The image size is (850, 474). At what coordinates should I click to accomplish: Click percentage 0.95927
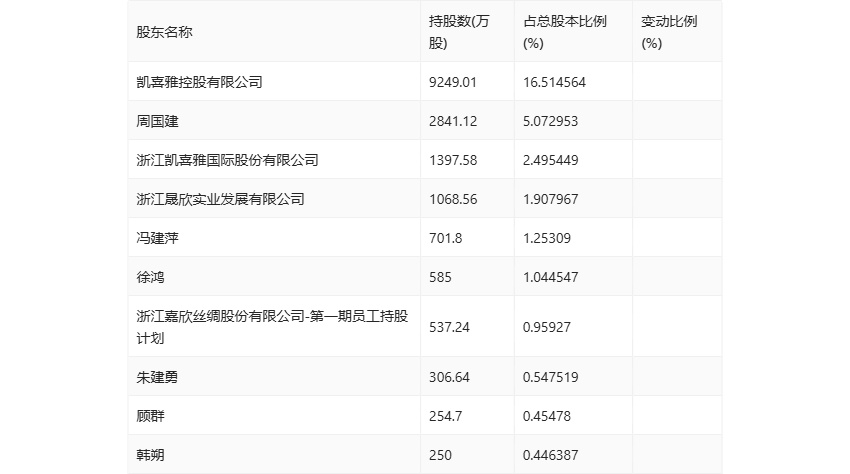click(546, 327)
